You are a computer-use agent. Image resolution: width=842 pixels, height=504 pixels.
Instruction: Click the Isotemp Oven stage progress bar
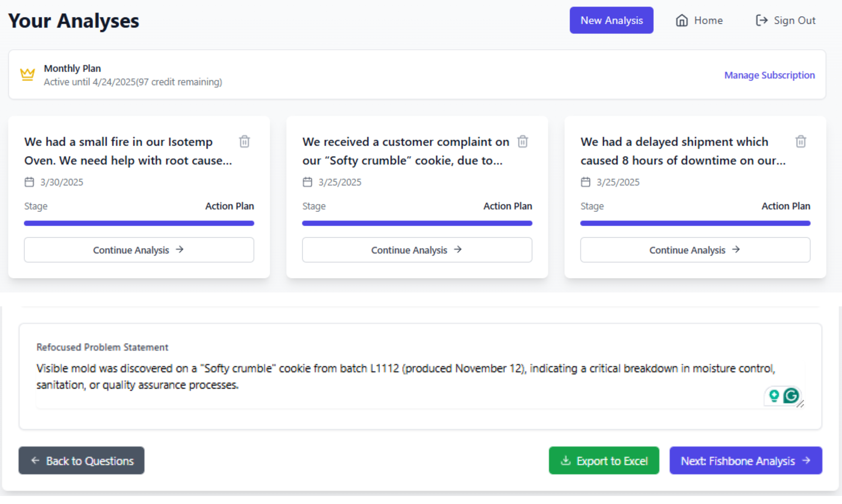click(x=139, y=223)
